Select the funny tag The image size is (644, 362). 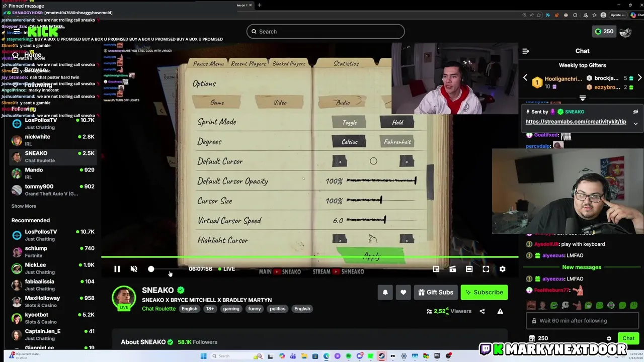pyautogui.click(x=255, y=309)
